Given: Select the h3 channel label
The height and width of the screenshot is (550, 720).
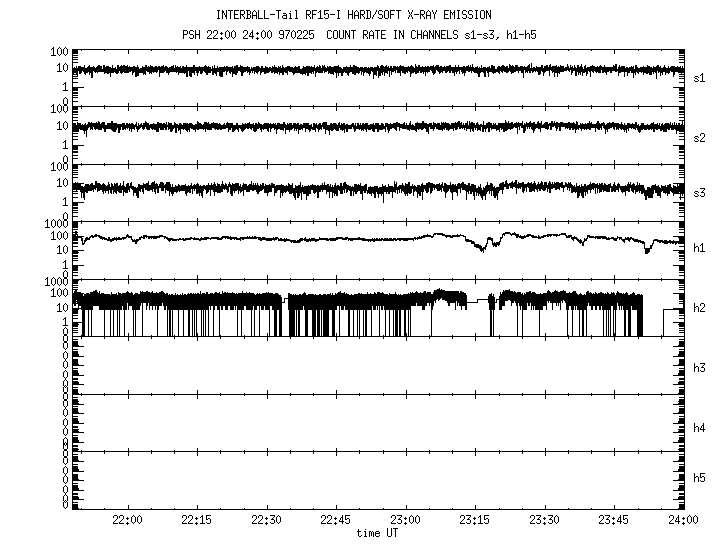Looking at the screenshot, I should coord(699,368).
